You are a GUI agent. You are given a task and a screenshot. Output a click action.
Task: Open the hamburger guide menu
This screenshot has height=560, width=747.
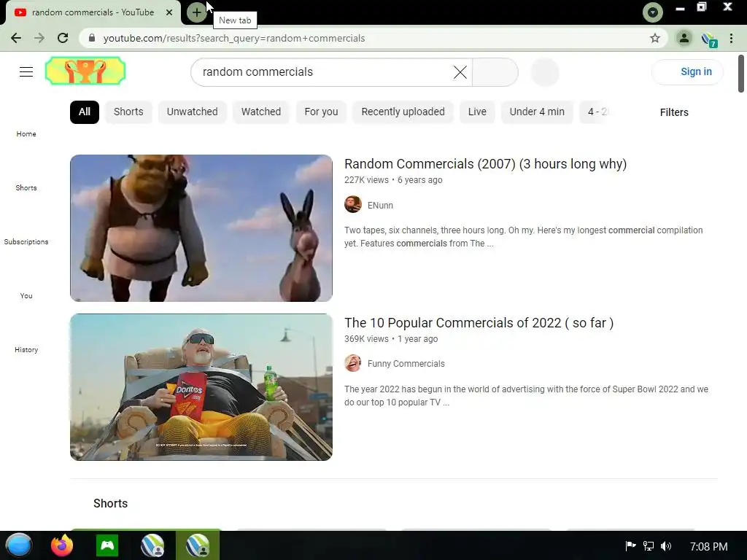tap(26, 72)
